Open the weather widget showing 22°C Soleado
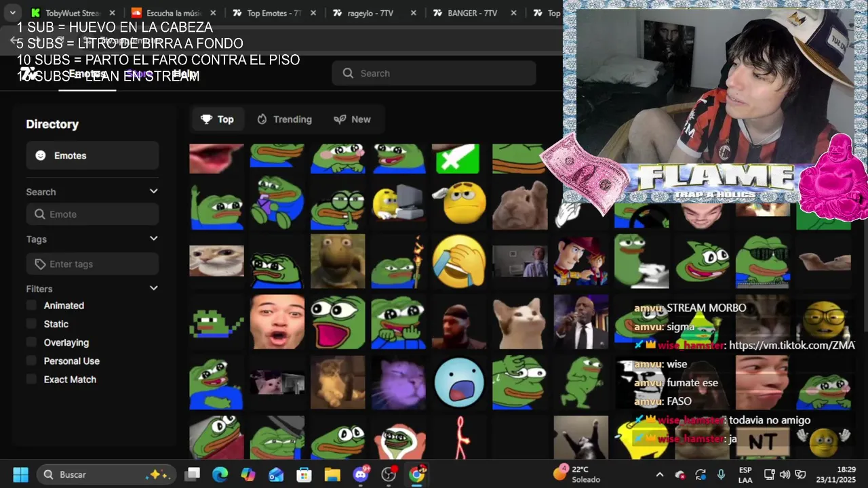The height and width of the screenshot is (488, 868). tap(577, 474)
